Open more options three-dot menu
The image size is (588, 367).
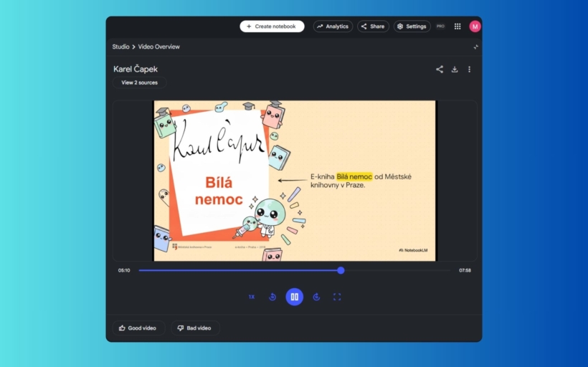(469, 70)
